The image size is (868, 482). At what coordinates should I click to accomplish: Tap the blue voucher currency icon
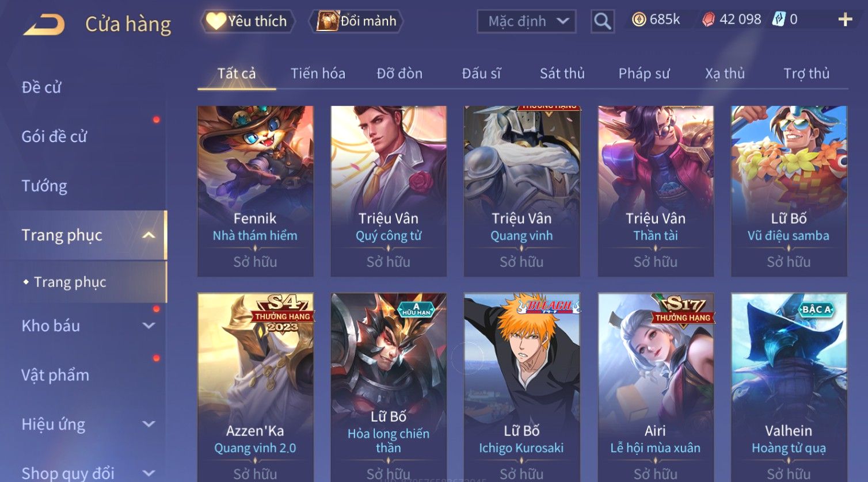778,19
